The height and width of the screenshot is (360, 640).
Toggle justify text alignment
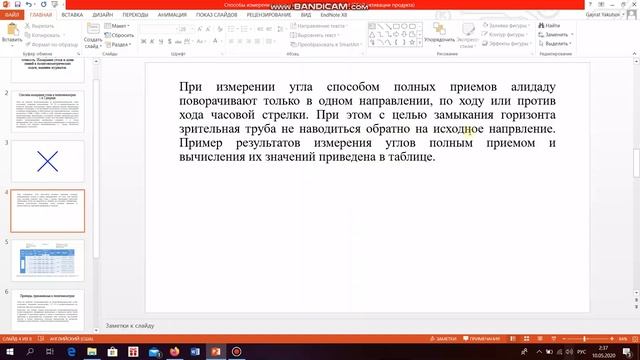258,41
